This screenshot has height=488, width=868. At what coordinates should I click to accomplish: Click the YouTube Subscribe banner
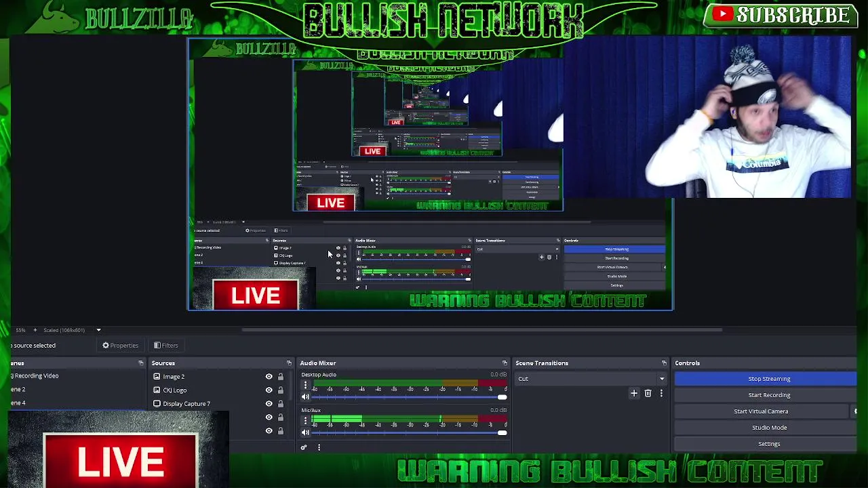point(781,15)
